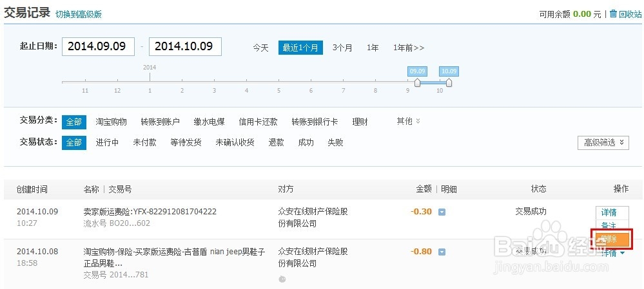Open the 回收站 recycle bin

pos(625,14)
